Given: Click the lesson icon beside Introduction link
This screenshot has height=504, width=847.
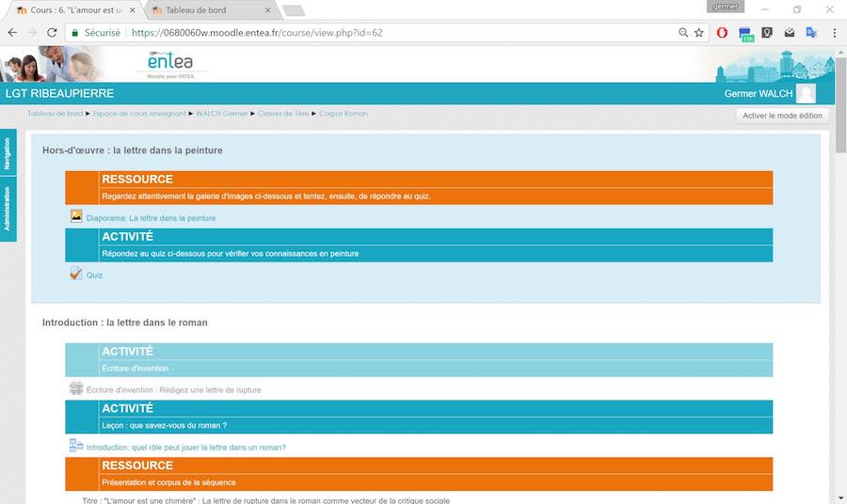Looking at the screenshot, I should [x=76, y=446].
